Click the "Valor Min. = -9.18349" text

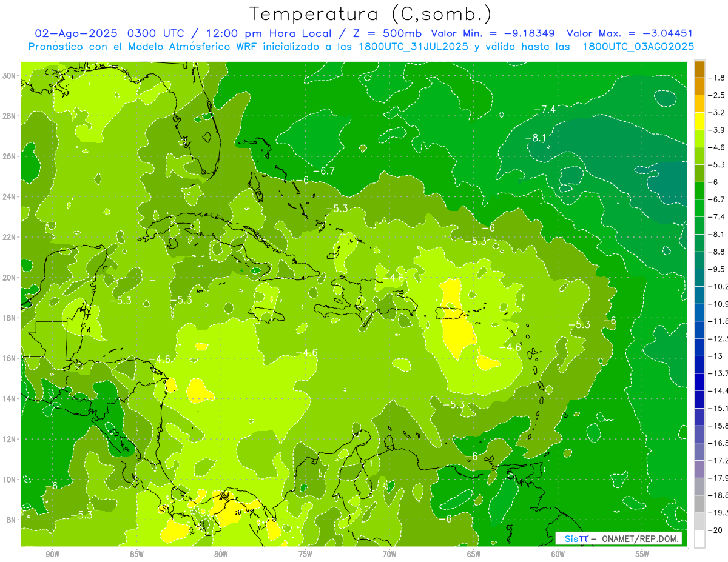click(x=494, y=33)
